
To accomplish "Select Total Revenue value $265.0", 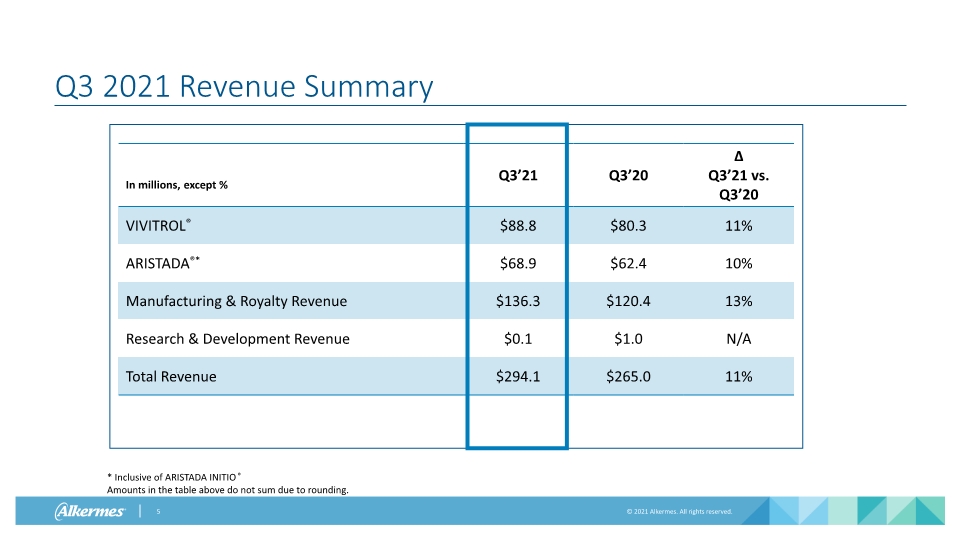I will coord(628,377).
